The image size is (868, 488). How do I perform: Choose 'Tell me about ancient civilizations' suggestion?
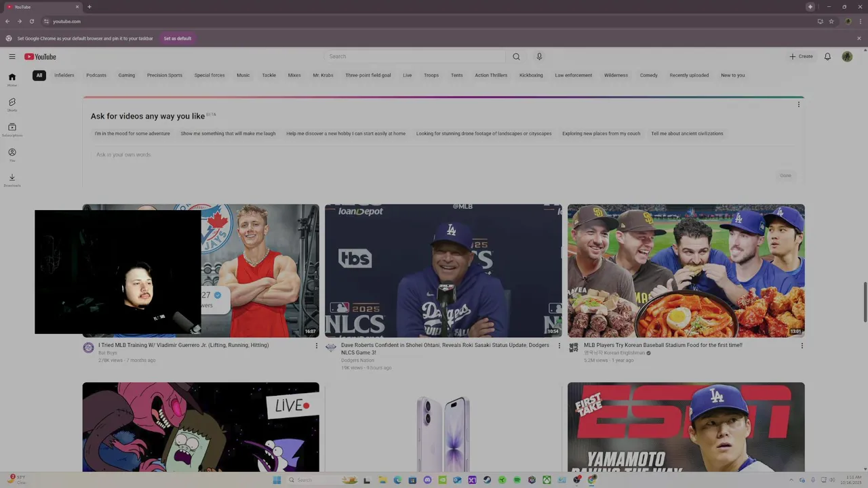[x=687, y=134]
